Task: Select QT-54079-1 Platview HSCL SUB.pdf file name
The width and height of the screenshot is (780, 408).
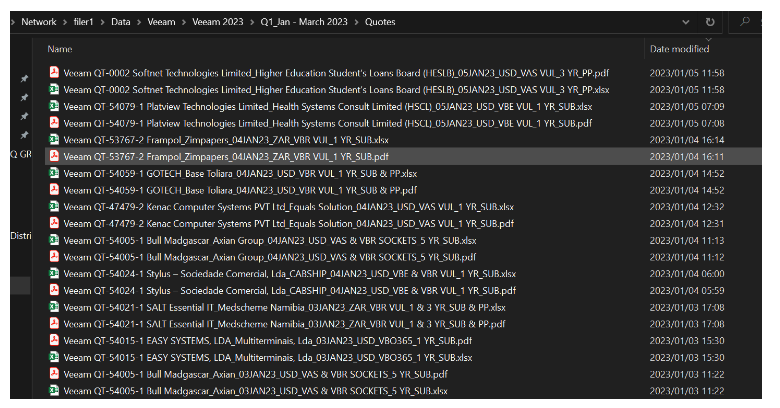Action: point(328,123)
